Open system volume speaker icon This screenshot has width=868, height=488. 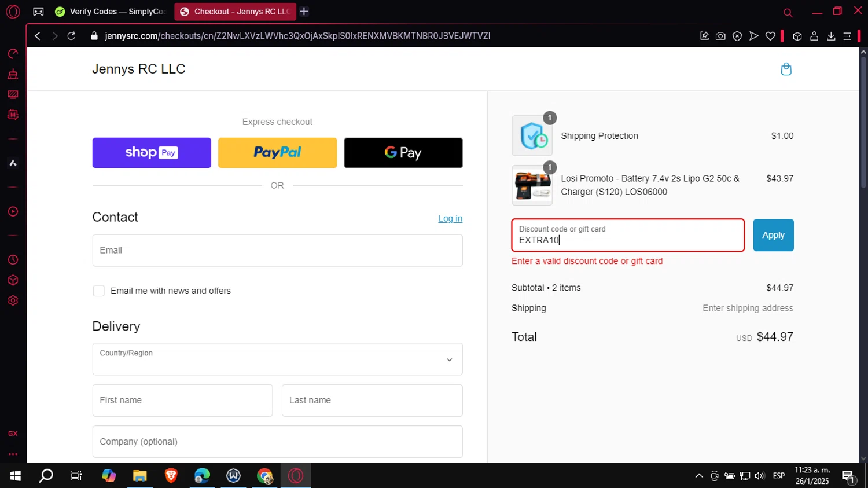click(760, 476)
